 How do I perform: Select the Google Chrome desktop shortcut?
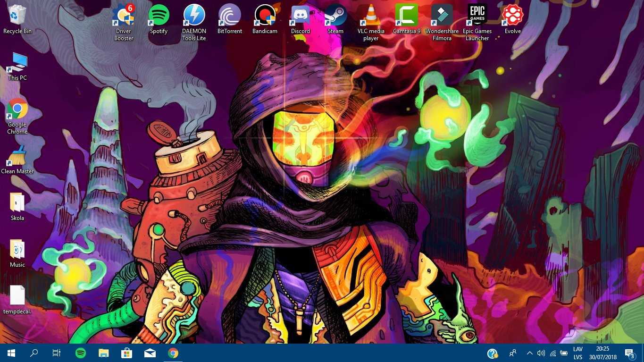tap(17, 116)
